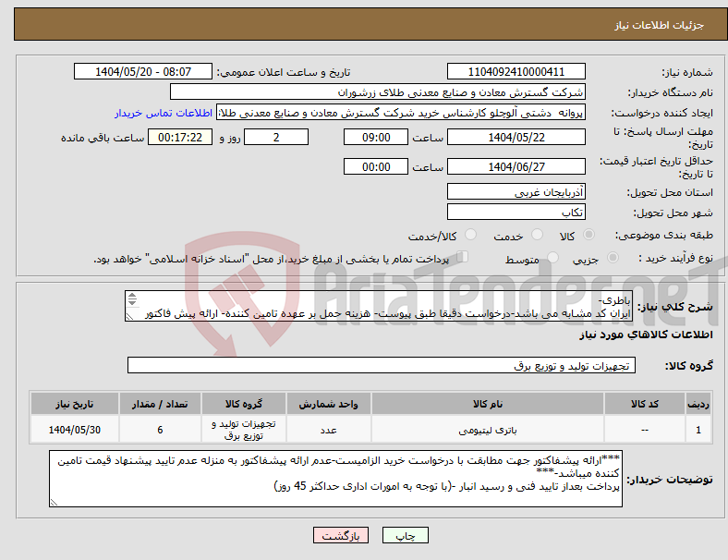Click scroll down arrow in شرح کلی نیاز box
728x560 pixels.
(132, 303)
